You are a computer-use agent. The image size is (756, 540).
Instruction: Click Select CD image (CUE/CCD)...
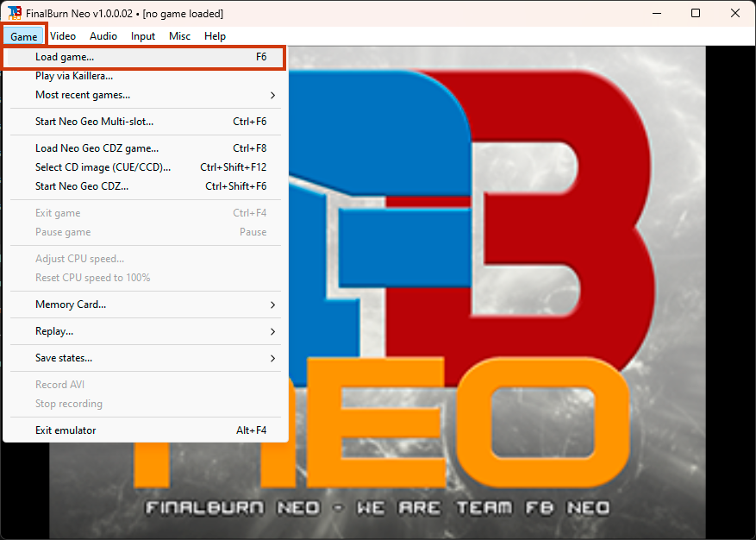coord(145,167)
